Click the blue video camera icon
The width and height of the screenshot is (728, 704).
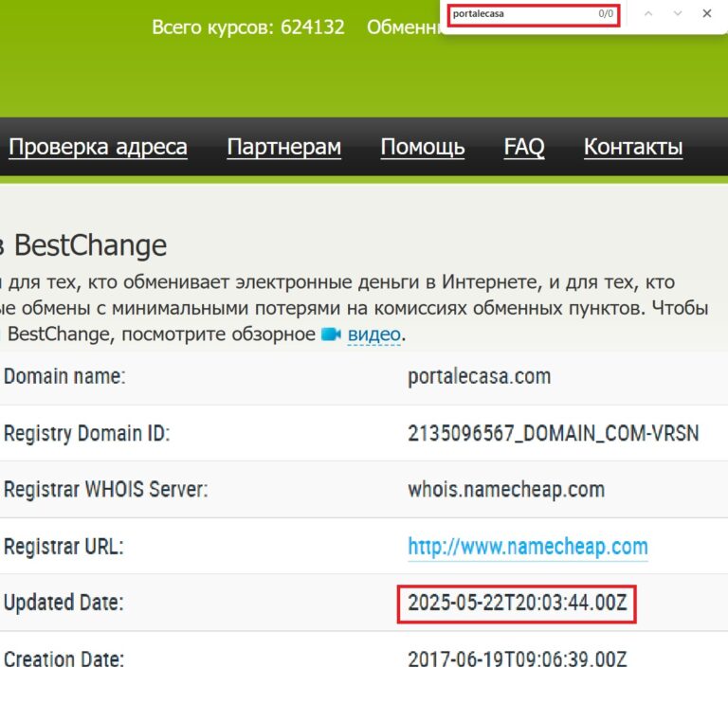[331, 334]
